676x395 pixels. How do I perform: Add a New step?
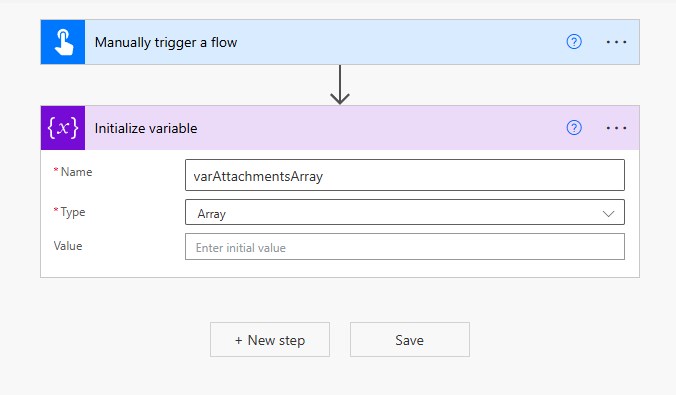click(270, 340)
